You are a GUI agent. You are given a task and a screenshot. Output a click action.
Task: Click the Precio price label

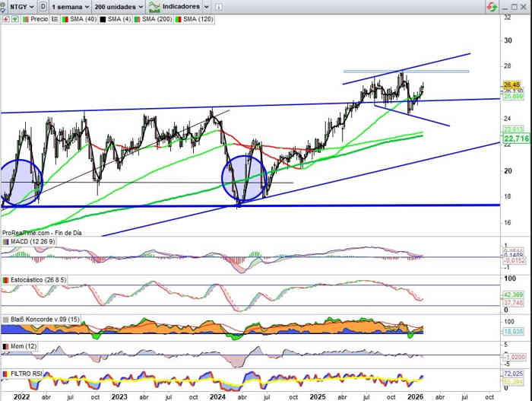(38, 18)
